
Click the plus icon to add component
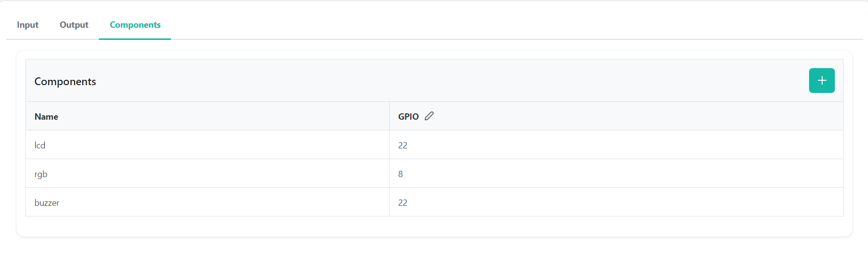822,80
